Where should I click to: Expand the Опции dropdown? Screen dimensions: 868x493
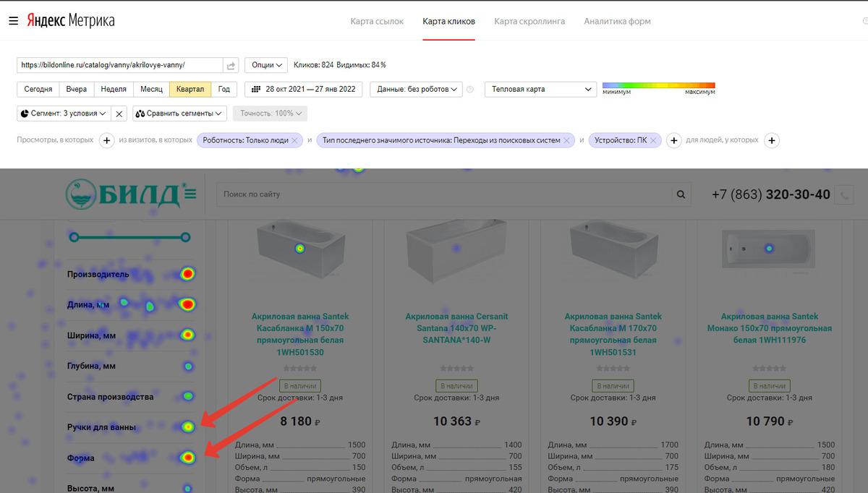[x=266, y=65]
